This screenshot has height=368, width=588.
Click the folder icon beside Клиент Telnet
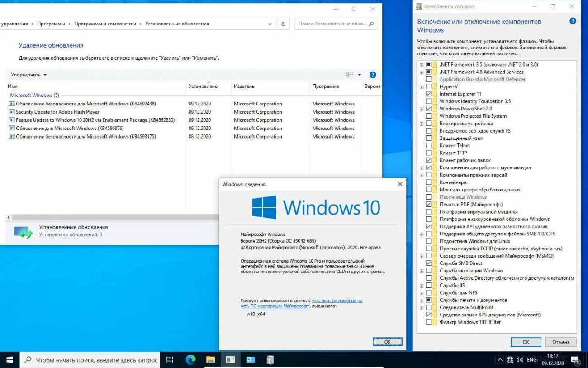pos(435,145)
